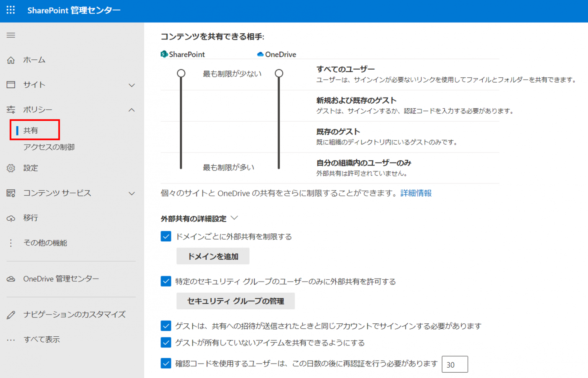The width and height of the screenshot is (588, 378).
Task: Open the 詳細情報 link
Action: (x=416, y=193)
